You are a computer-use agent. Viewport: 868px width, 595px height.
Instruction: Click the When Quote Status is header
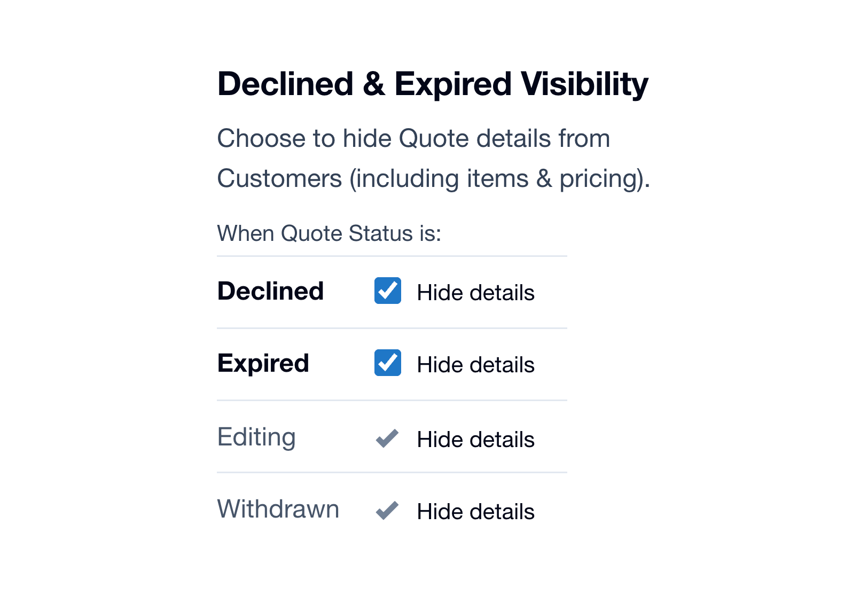[x=330, y=233]
